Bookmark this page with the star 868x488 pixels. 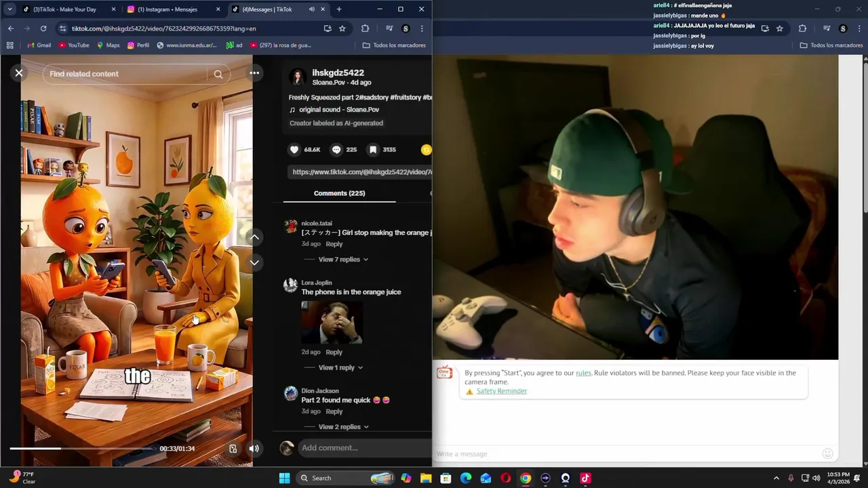(x=342, y=28)
